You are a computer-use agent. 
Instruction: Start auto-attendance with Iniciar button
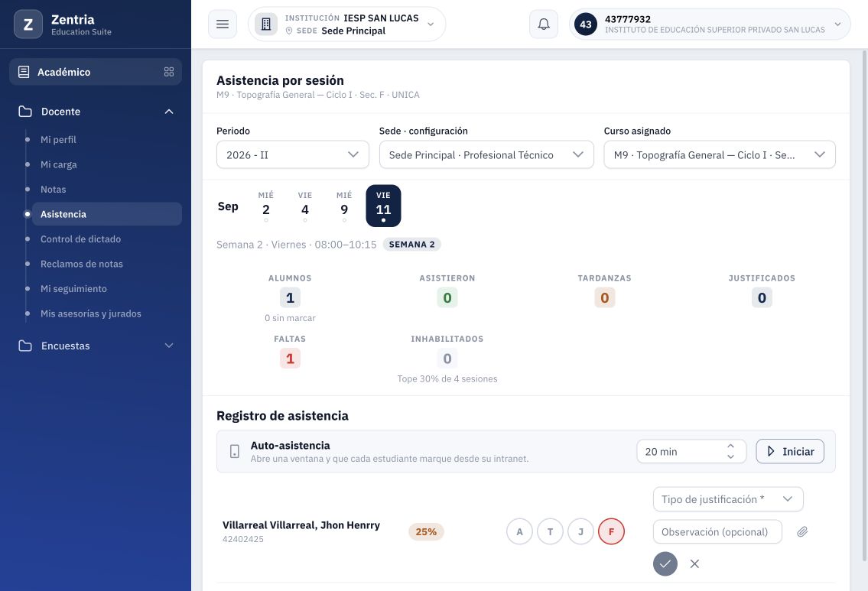coord(790,452)
